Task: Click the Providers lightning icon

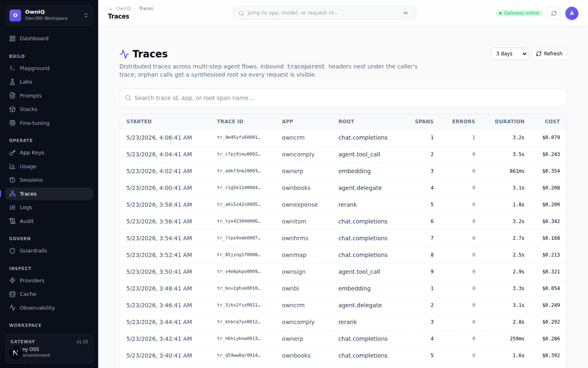Action: (12, 280)
